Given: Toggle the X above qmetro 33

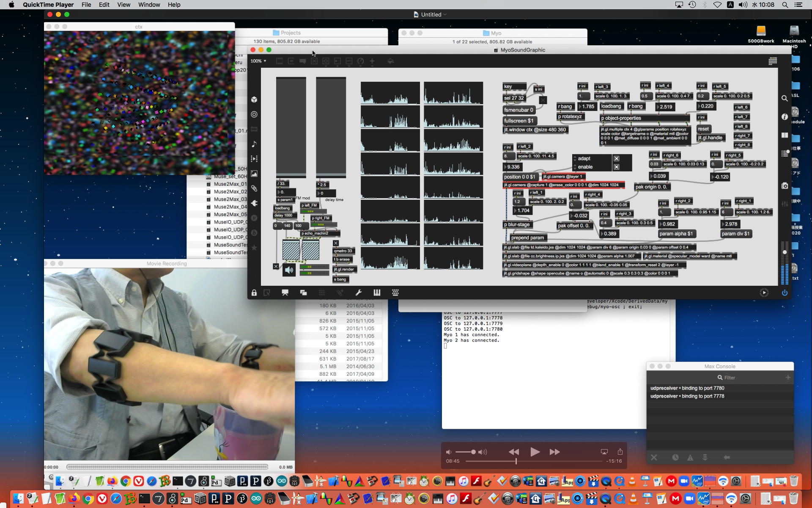Looking at the screenshot, I should [336, 243].
